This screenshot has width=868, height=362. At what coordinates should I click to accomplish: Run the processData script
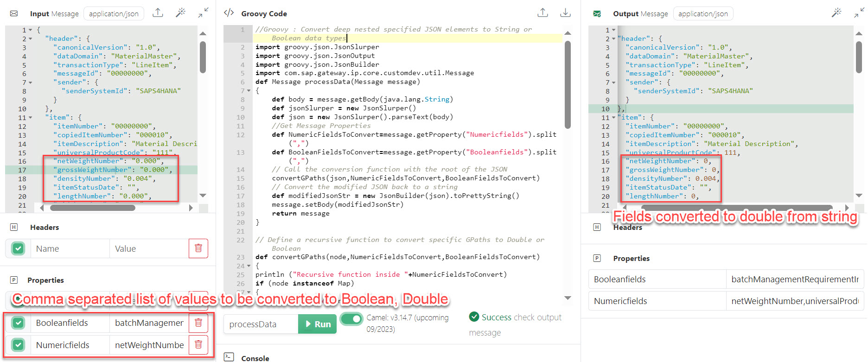(x=318, y=324)
